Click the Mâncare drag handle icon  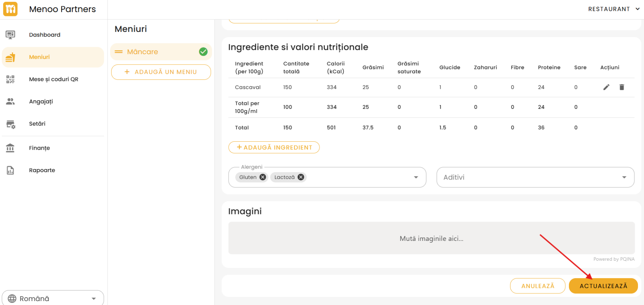coord(119,52)
